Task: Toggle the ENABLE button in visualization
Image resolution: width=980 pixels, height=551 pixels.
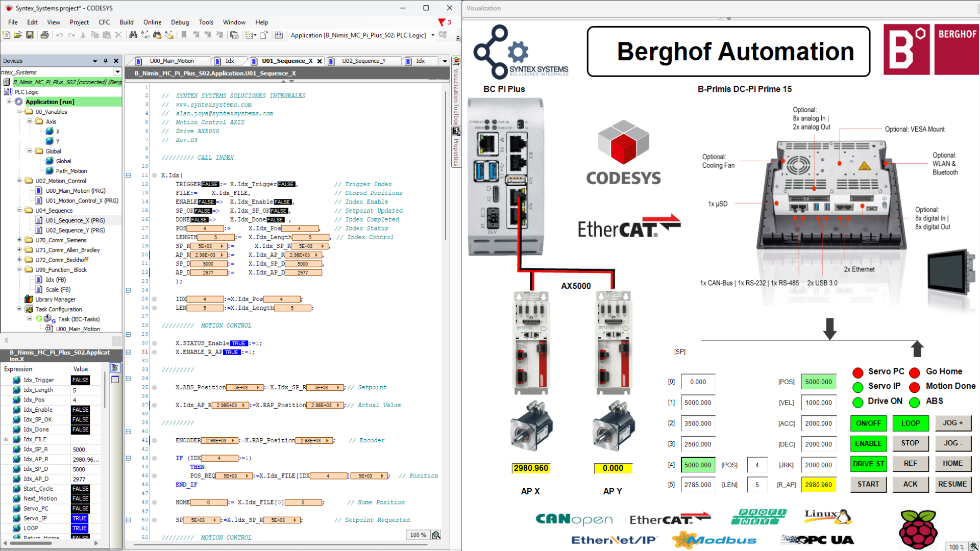Action: [868, 443]
